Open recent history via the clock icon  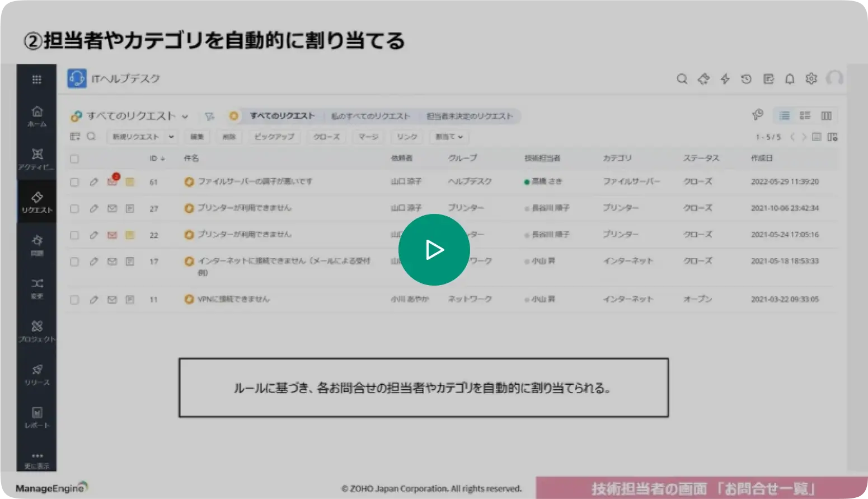[746, 79]
